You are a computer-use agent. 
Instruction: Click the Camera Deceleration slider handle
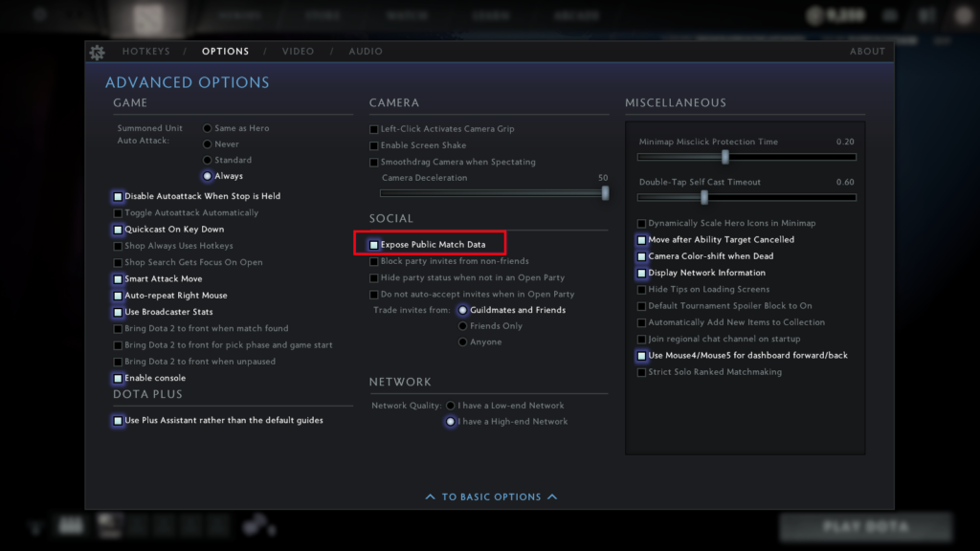pos(604,192)
